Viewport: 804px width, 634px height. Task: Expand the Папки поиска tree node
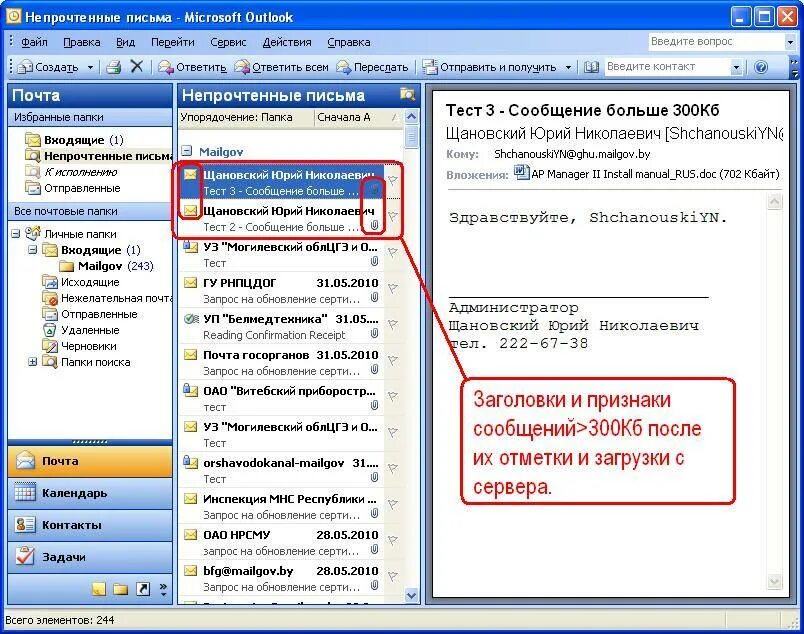tap(32, 362)
